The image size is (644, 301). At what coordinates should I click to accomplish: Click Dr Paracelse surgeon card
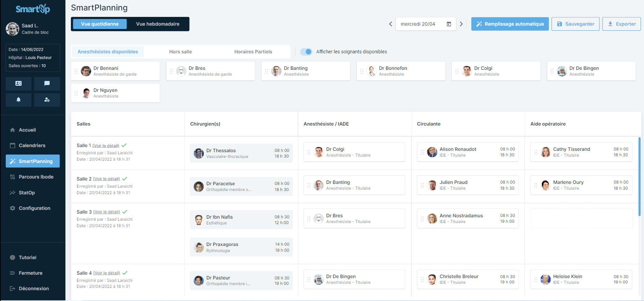pyautogui.click(x=241, y=186)
